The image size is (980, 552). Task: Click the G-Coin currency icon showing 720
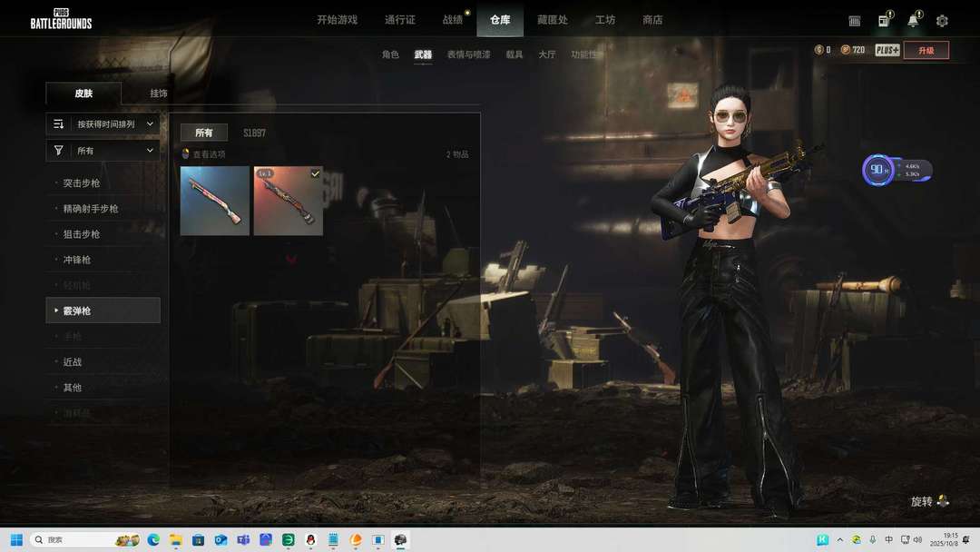[845, 49]
